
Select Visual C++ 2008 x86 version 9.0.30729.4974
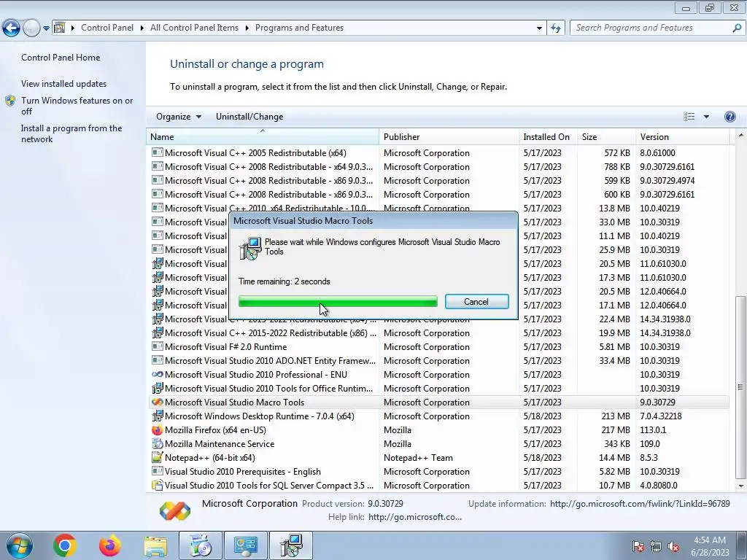click(438, 181)
